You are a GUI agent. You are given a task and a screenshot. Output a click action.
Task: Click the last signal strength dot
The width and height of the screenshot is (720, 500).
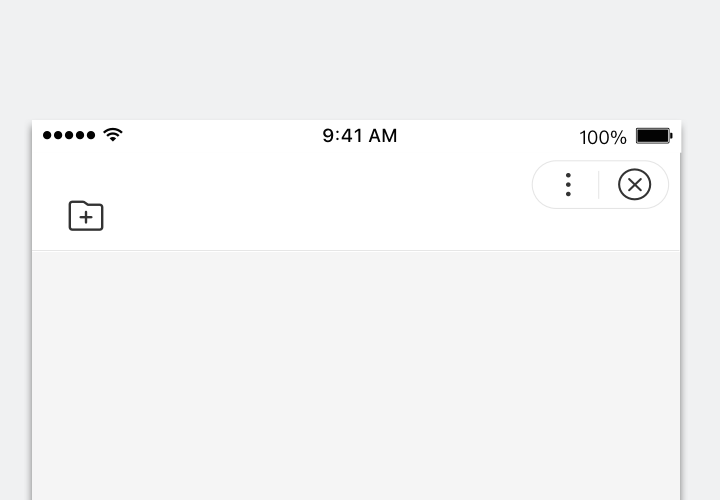(91, 135)
